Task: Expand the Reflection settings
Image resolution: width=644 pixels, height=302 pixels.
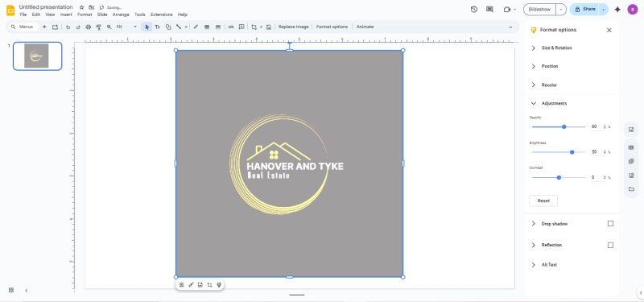Action: (534, 245)
